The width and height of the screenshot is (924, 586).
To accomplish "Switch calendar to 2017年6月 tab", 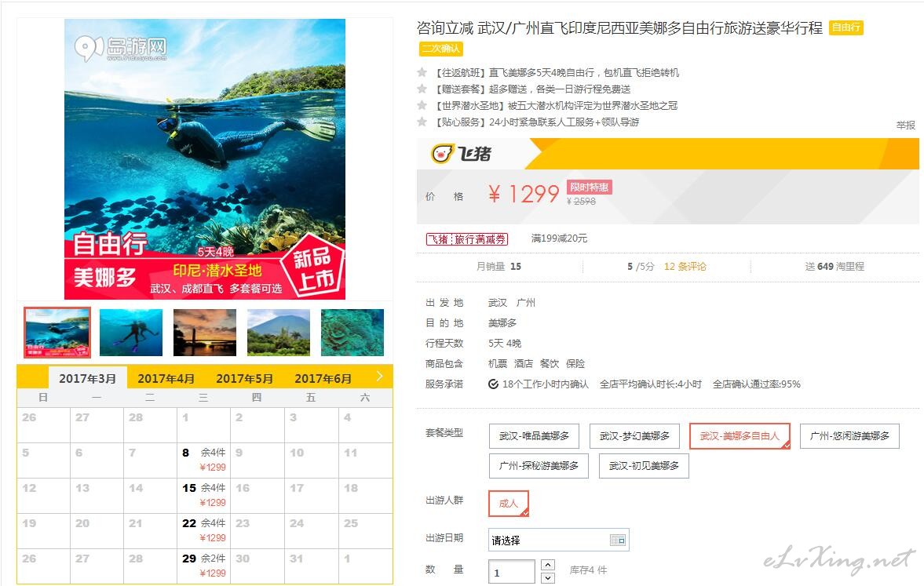I will point(323,379).
